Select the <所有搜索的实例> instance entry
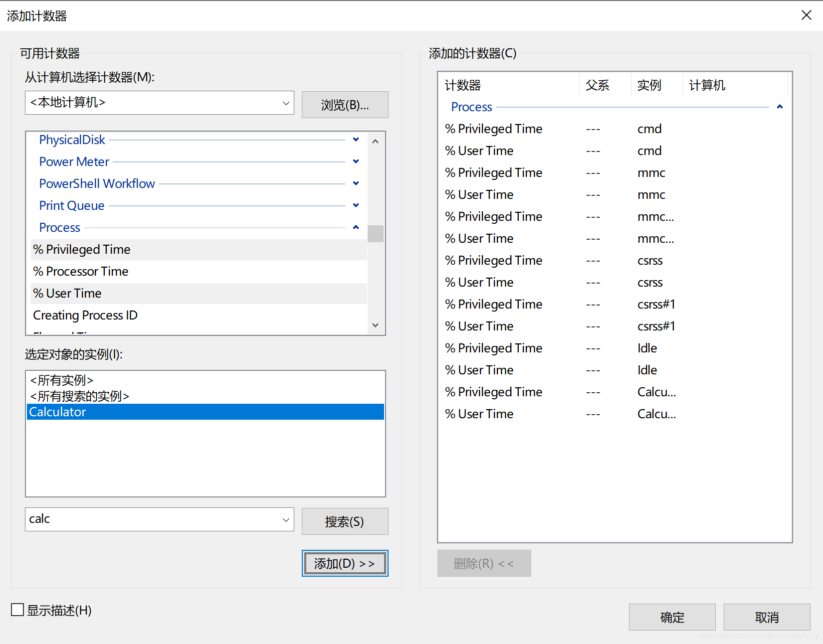823x644 pixels. pos(205,396)
